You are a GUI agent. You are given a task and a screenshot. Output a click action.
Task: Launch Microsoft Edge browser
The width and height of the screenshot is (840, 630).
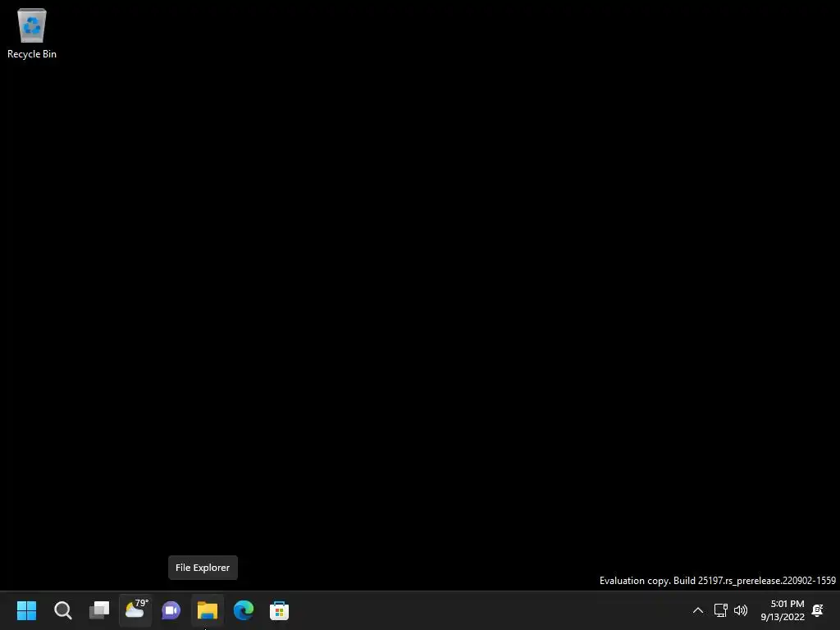pos(243,610)
